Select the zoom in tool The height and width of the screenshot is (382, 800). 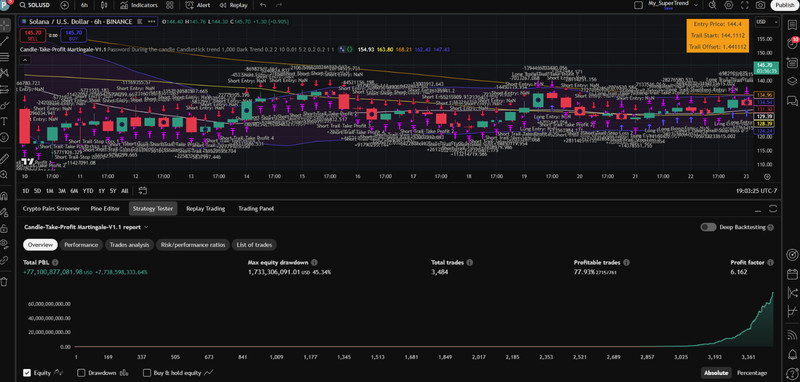5,174
